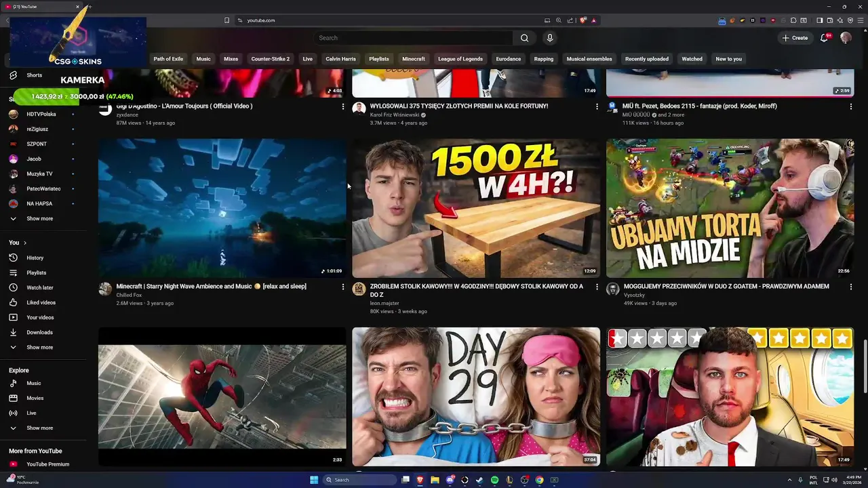
Task: Open File Explorer from the taskbar
Action: (435, 480)
